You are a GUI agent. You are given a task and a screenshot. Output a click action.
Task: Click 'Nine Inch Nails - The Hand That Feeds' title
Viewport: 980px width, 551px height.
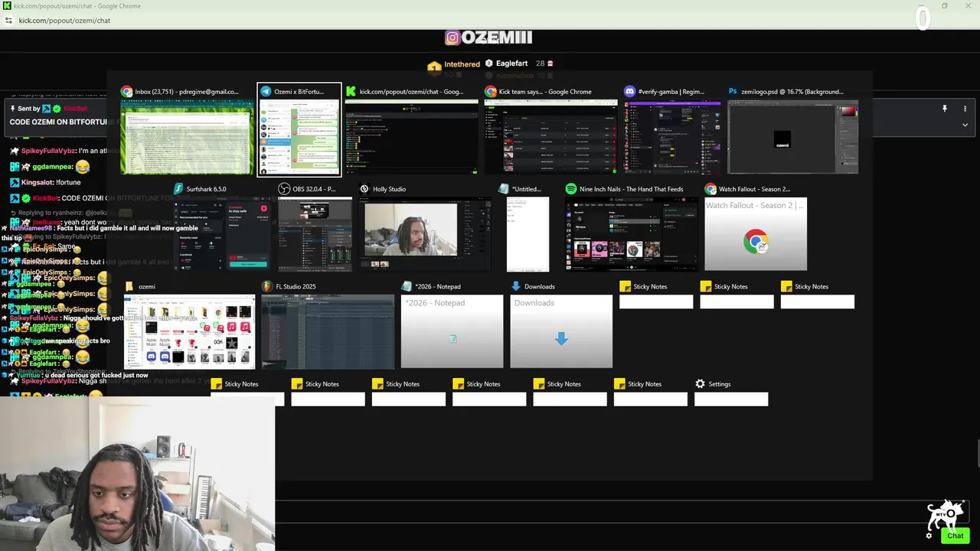632,189
